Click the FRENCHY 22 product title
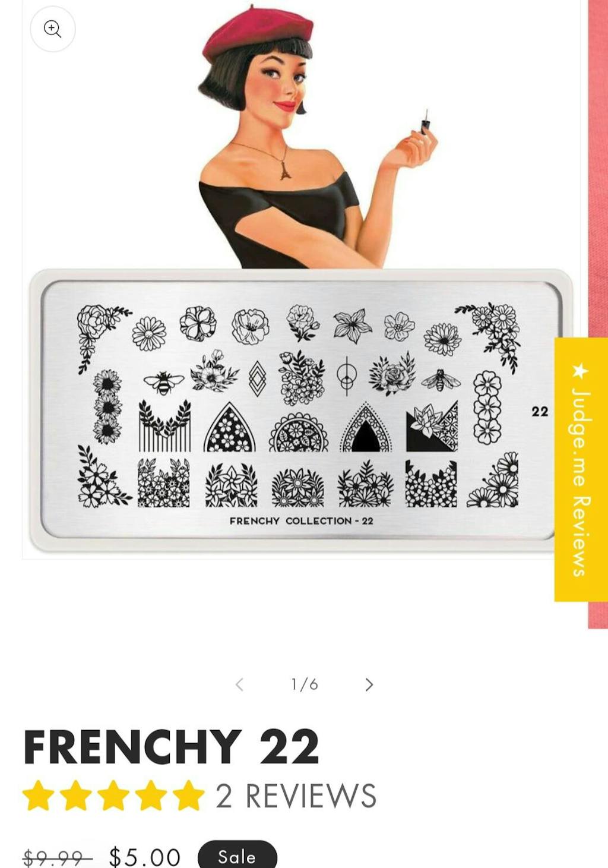The image size is (608, 868). click(171, 747)
